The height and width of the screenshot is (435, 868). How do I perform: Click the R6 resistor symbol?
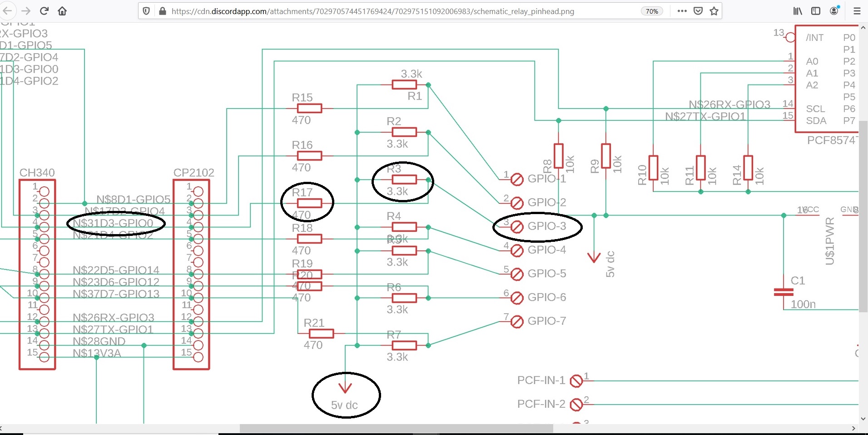pos(404,298)
